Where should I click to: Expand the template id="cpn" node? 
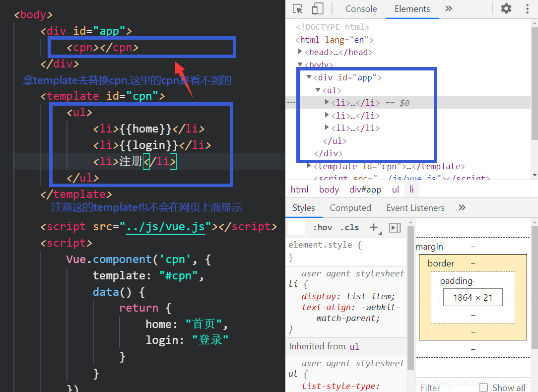click(x=309, y=166)
